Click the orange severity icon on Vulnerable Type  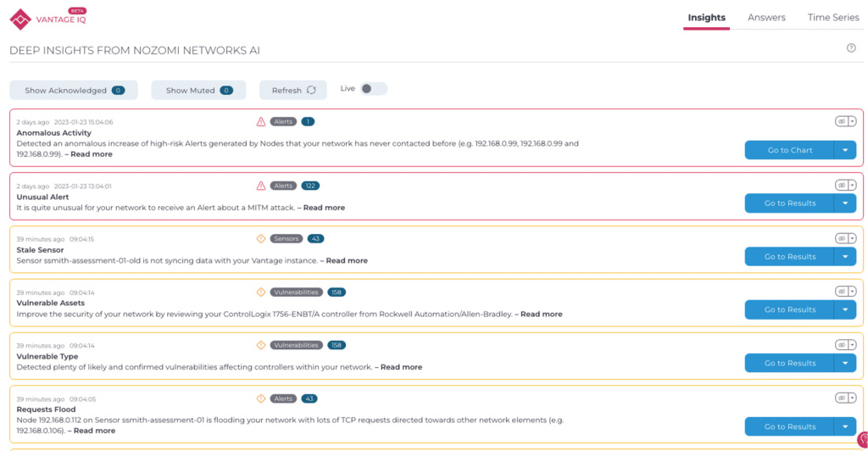tap(261, 345)
